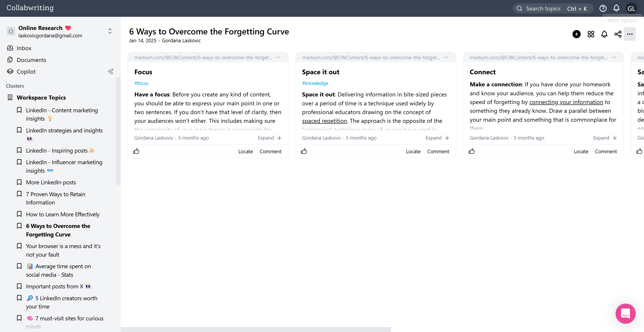
Task: Open source URL on the Focus card
Action: [203, 57]
